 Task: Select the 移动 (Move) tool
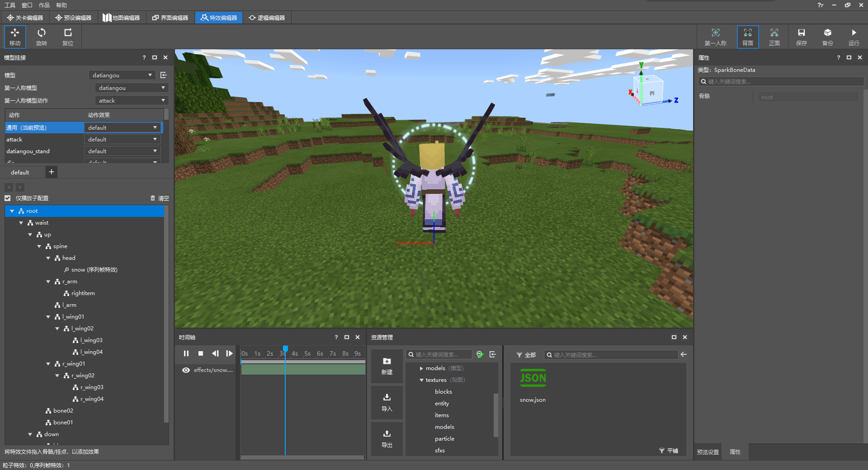click(x=15, y=37)
